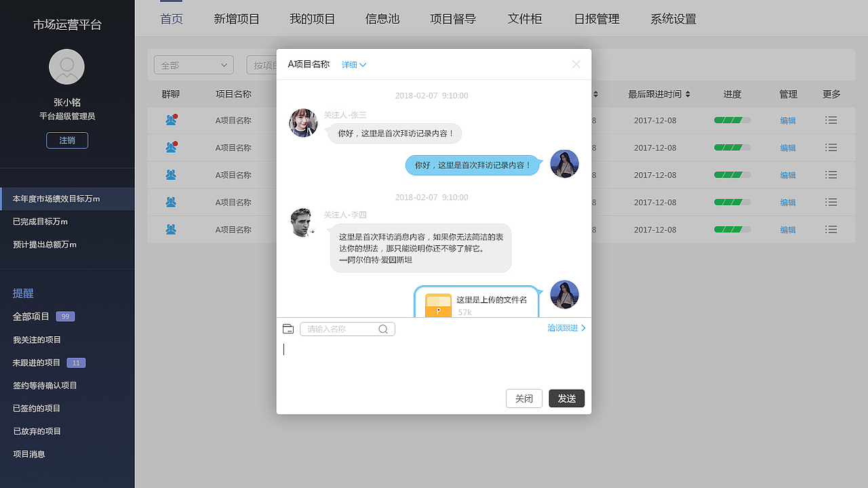Open the group chat icon on the third project row
The width and height of the screenshot is (868, 488).
point(171,174)
